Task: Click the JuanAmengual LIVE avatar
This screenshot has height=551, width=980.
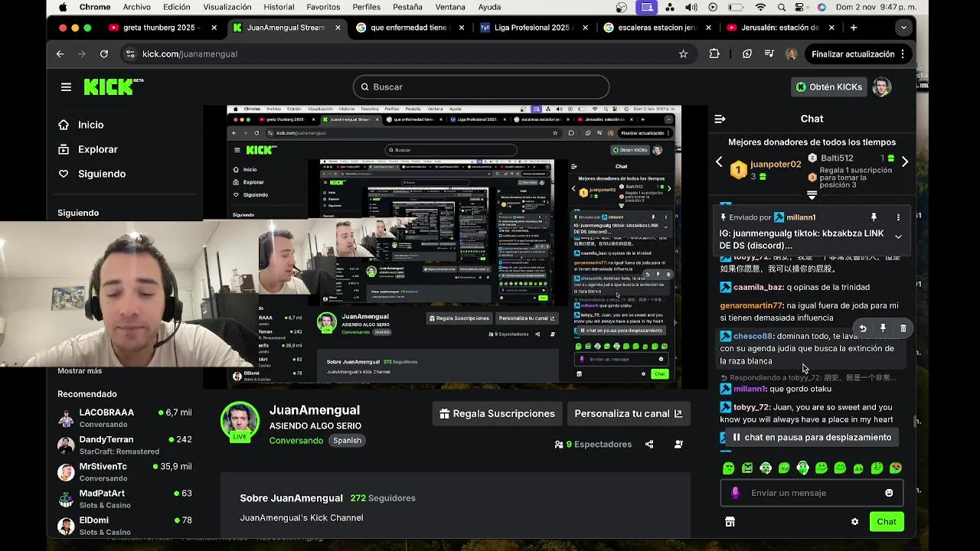Action: tap(240, 422)
